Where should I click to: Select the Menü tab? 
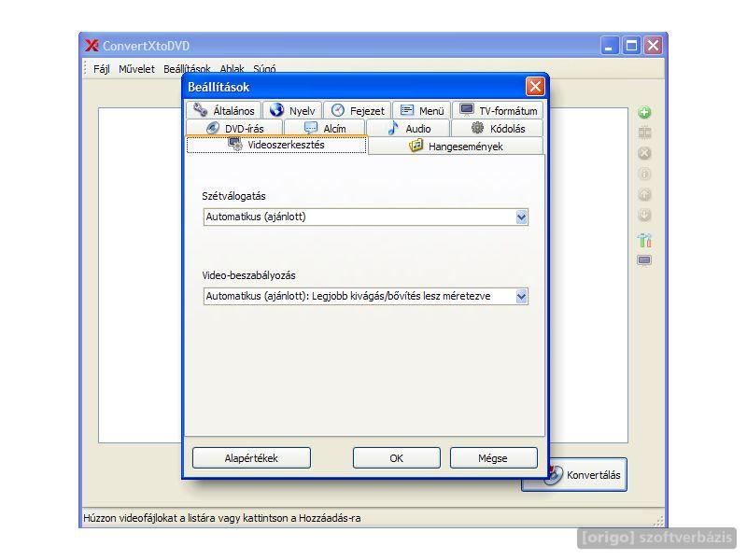click(x=422, y=110)
